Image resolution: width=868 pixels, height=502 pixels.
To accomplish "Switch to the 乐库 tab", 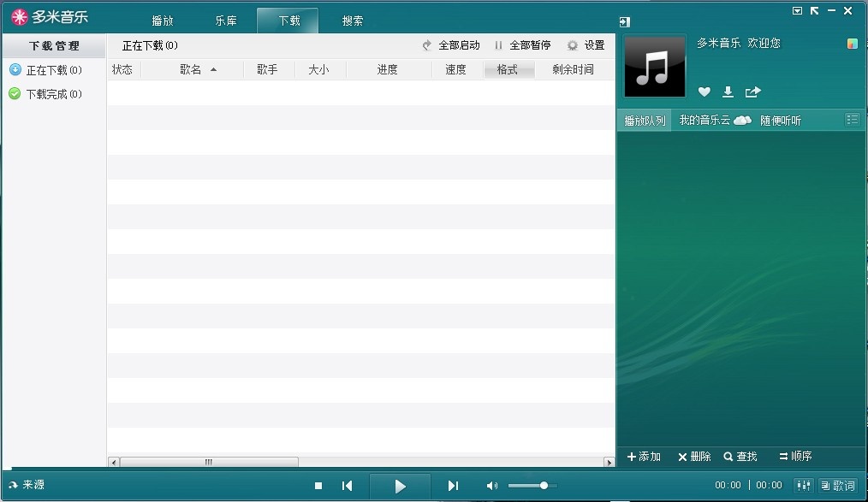I will (x=226, y=21).
